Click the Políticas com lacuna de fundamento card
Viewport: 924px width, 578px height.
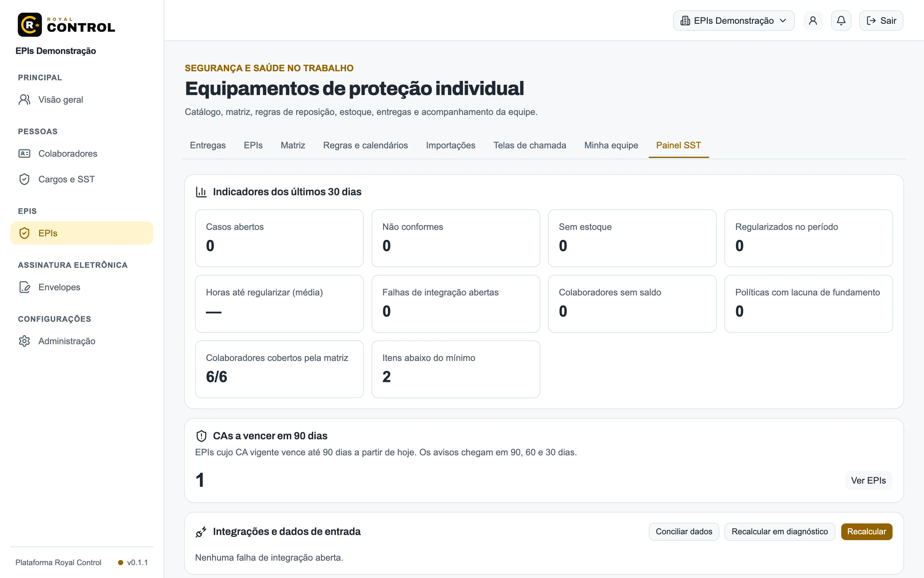[x=808, y=304]
